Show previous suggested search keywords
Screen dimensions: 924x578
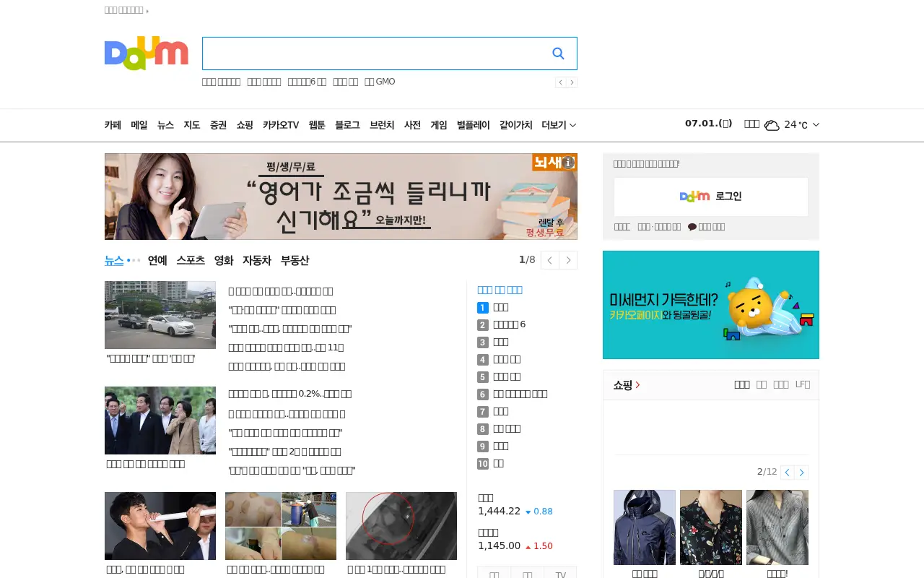(561, 82)
